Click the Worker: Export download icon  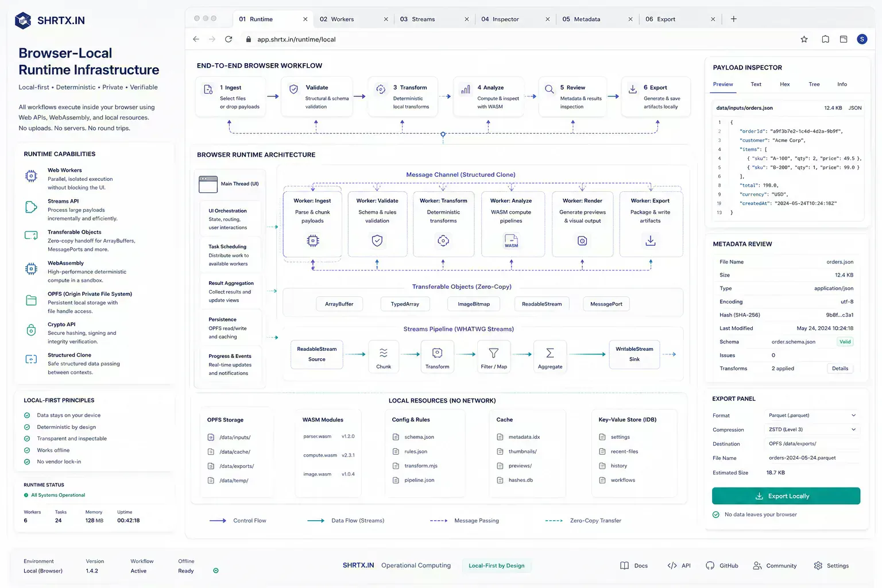click(651, 241)
